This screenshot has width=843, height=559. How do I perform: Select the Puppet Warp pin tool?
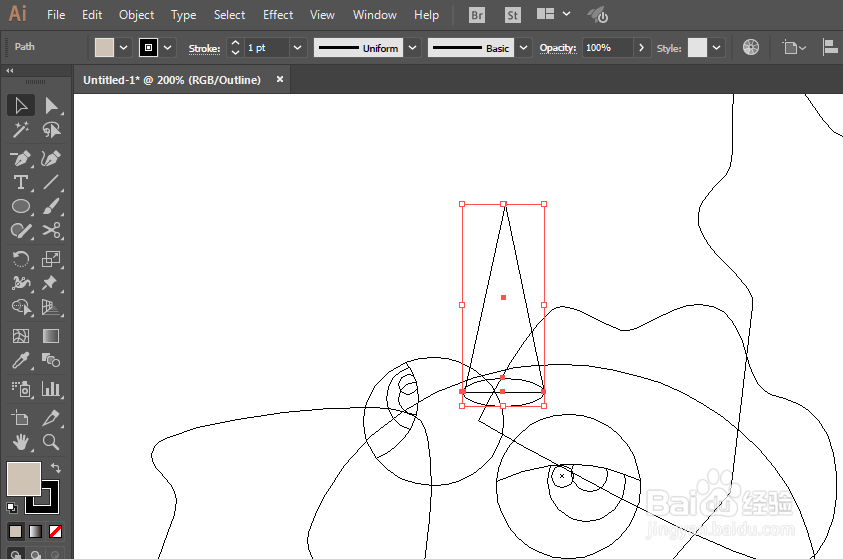pyautogui.click(x=51, y=283)
